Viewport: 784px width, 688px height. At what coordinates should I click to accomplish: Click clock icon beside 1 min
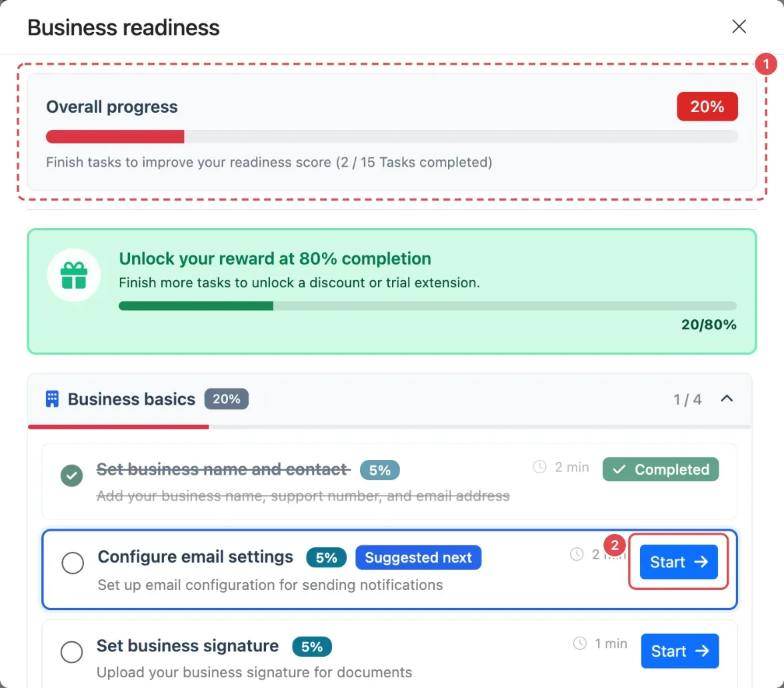click(x=579, y=643)
